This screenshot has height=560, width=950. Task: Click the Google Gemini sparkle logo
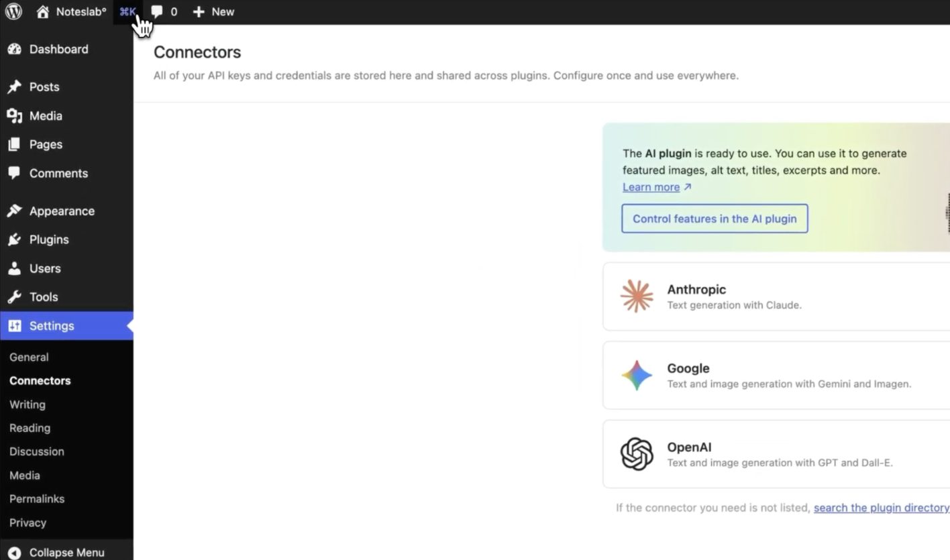pyautogui.click(x=637, y=376)
